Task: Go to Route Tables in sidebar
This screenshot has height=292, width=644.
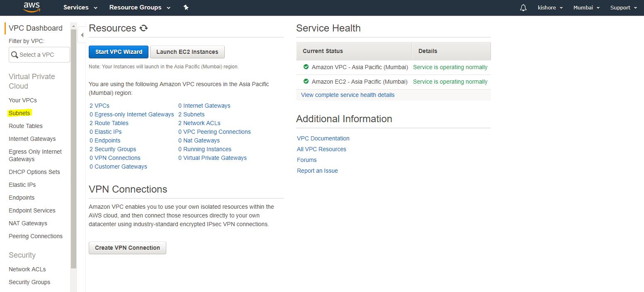Action: click(x=26, y=126)
